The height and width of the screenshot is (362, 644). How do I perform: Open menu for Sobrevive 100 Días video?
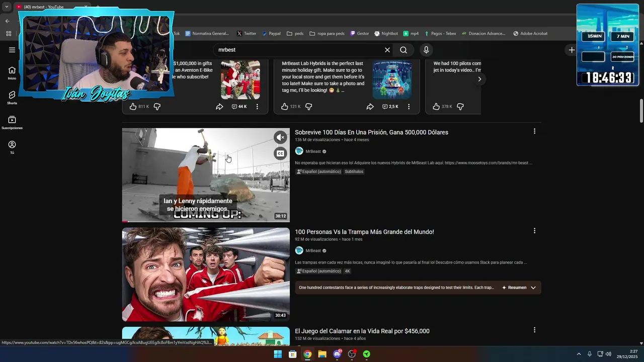point(534,131)
